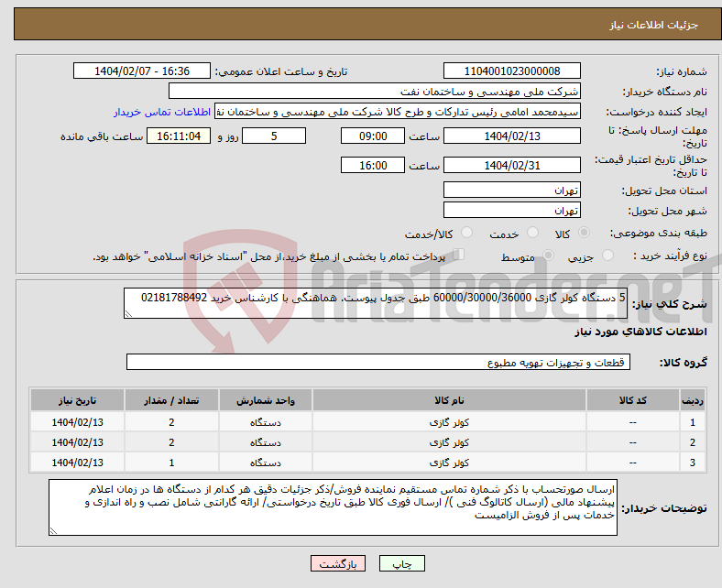Click the گروه کالا product group field
Viewport: 722px width, 588px height.
tap(378, 362)
